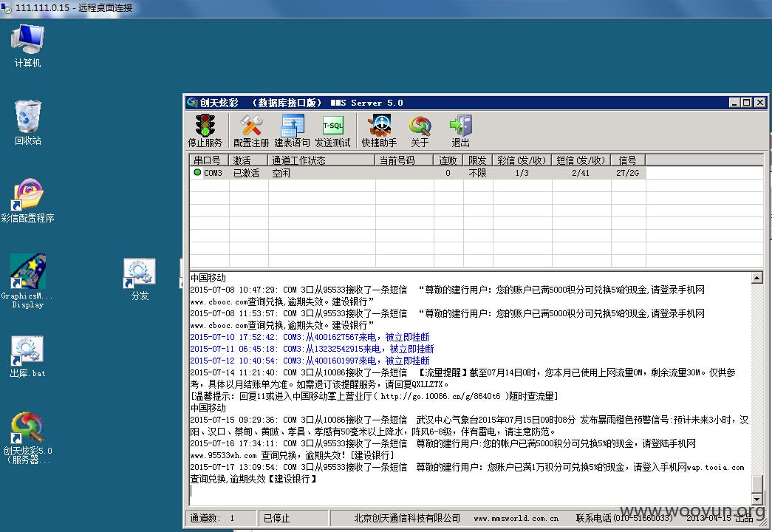Click the 串口号 column header
772x532 pixels.
pyautogui.click(x=209, y=160)
